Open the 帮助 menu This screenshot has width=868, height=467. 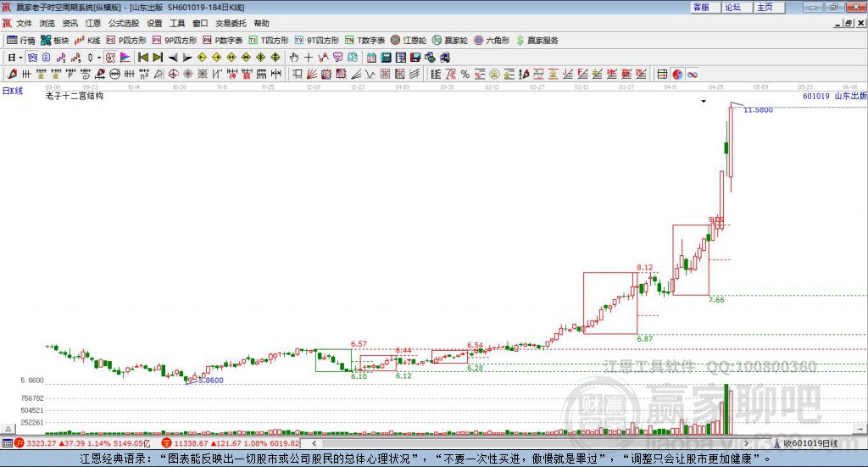click(261, 23)
